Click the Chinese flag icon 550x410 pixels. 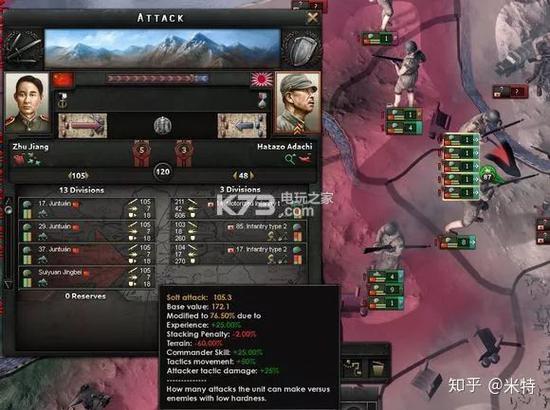(x=63, y=80)
